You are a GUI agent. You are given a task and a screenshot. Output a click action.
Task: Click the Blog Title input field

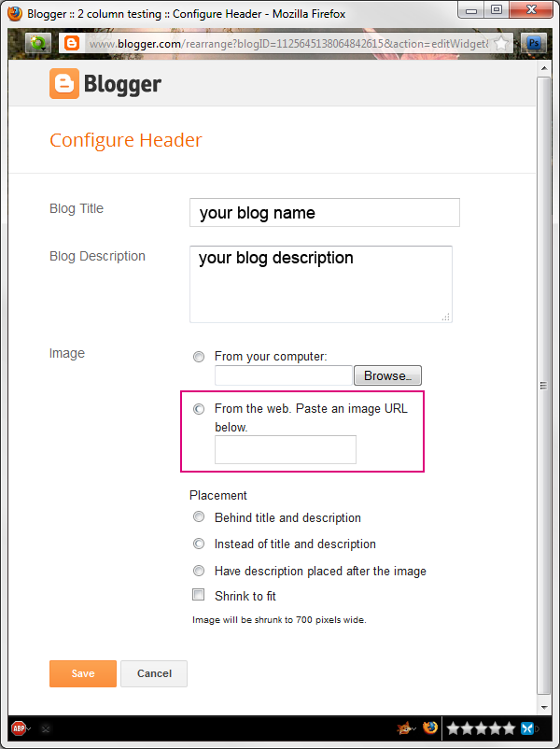(x=325, y=213)
